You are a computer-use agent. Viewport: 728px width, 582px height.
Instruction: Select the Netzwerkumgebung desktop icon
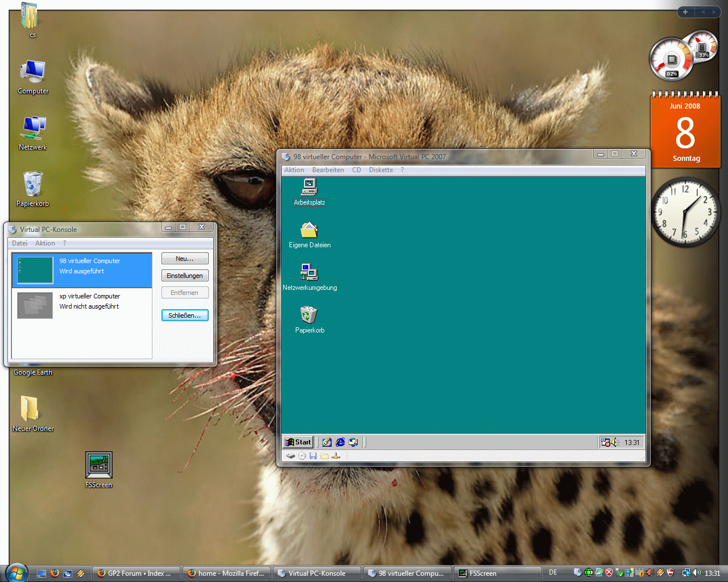[x=309, y=272]
